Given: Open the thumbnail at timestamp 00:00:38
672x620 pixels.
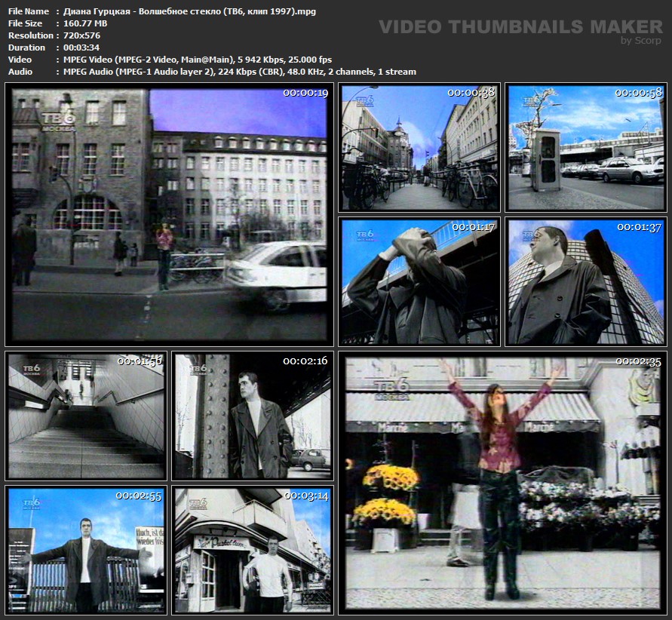Looking at the screenshot, I should pyautogui.click(x=419, y=147).
